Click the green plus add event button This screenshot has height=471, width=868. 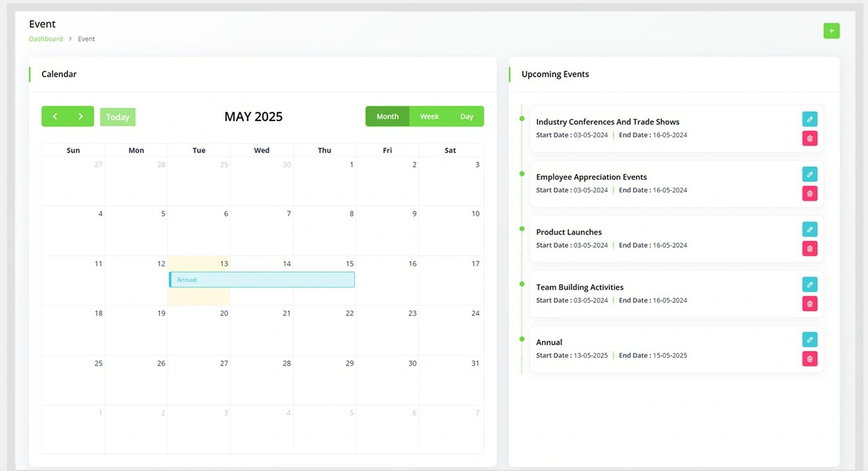pyautogui.click(x=831, y=31)
